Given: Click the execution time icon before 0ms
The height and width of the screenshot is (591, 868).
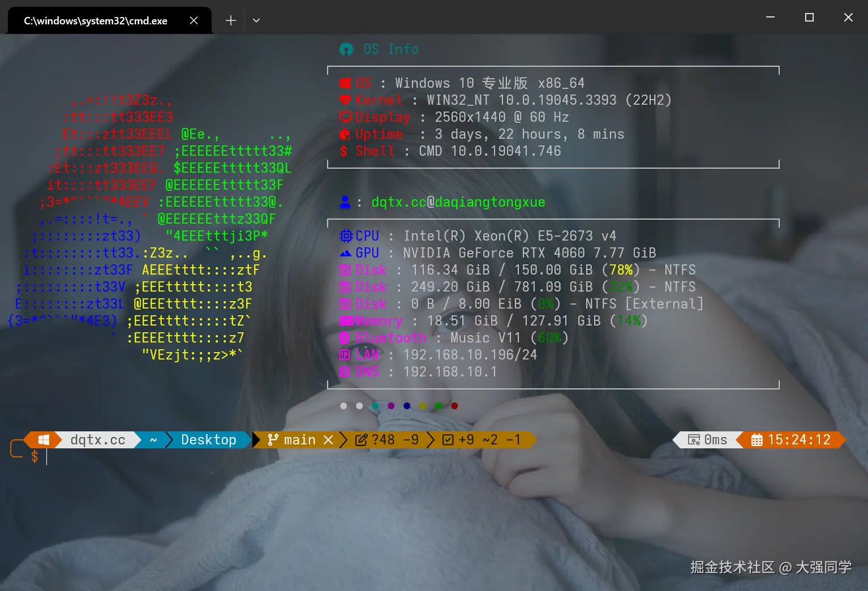Looking at the screenshot, I should tap(694, 440).
